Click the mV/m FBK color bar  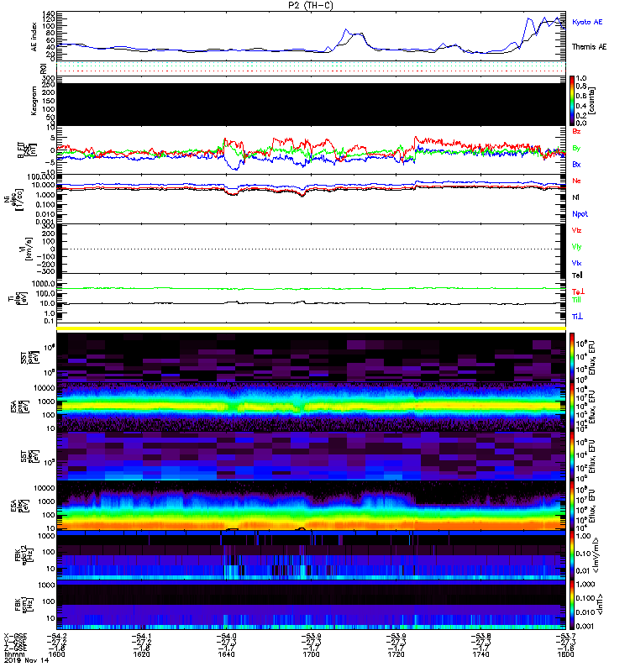pos(572,555)
